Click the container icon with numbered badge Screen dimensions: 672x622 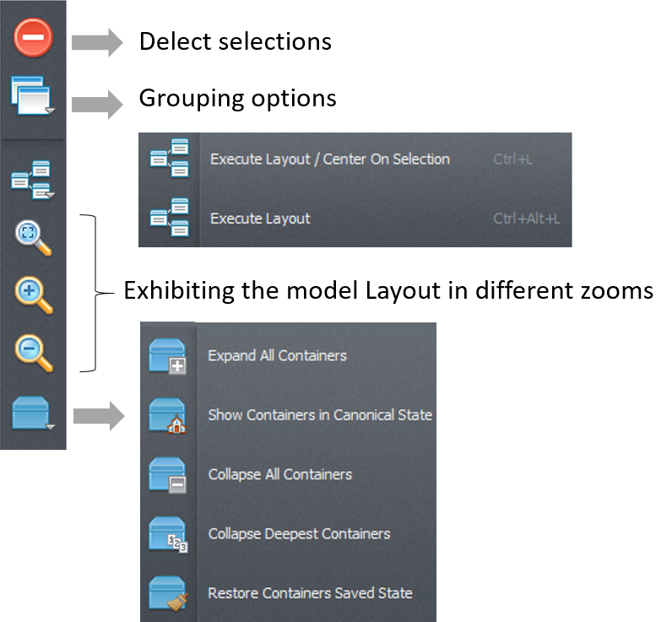point(167,534)
